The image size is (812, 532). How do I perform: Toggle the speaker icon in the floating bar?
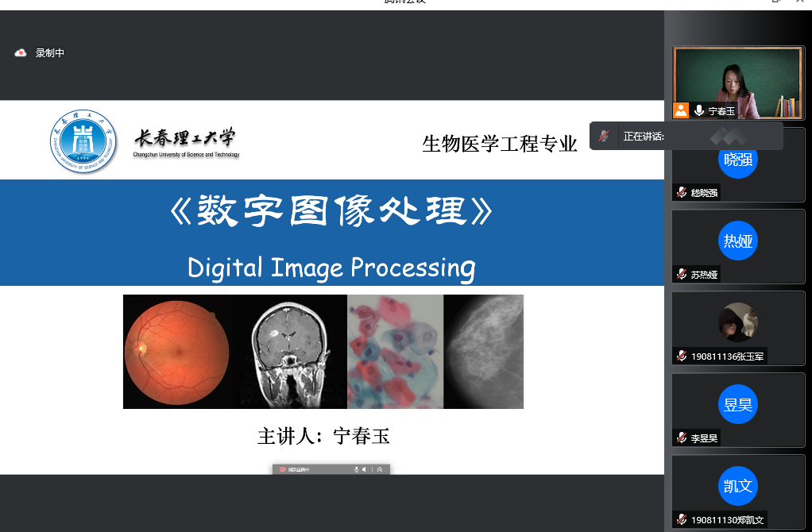pyautogui.click(x=364, y=469)
